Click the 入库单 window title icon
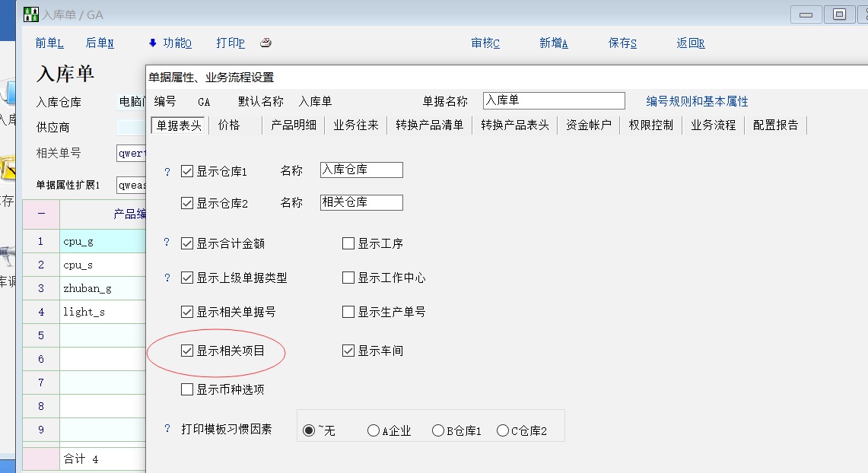Viewport: 868px width, 473px height. pyautogui.click(x=30, y=14)
